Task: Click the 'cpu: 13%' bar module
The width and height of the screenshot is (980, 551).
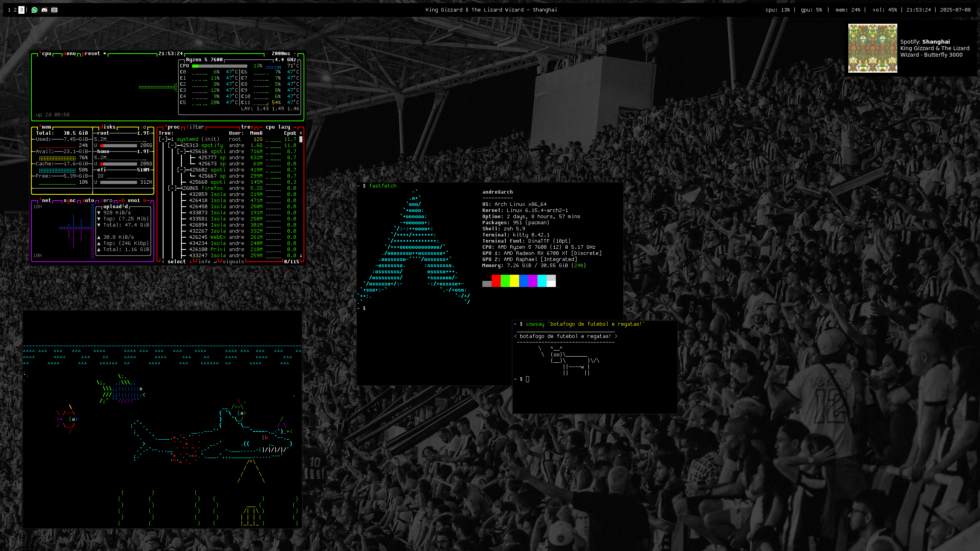Action: tap(777, 10)
